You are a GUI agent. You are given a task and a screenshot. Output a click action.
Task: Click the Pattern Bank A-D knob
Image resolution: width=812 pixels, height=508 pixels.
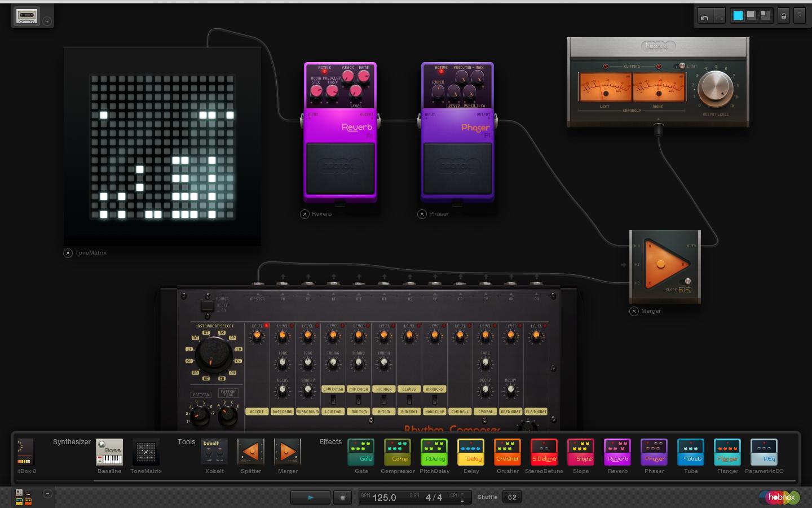[x=228, y=416]
